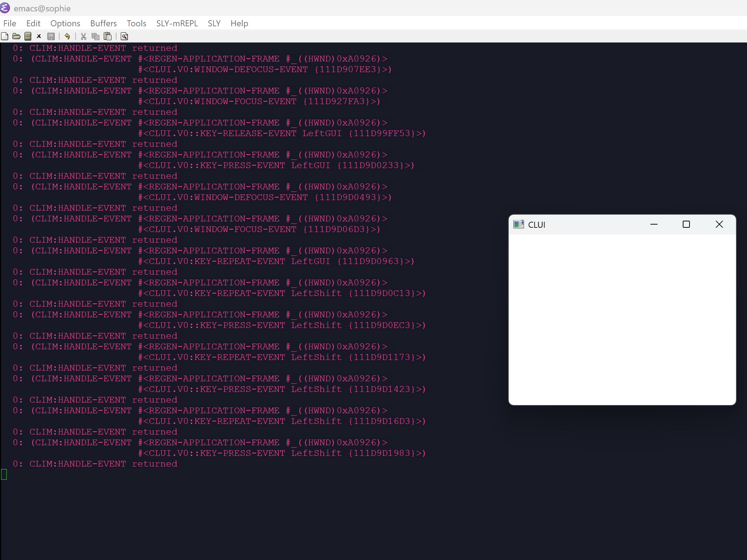Viewport: 747px width, 560px height.
Task: Open the Options menu
Action: point(65,23)
